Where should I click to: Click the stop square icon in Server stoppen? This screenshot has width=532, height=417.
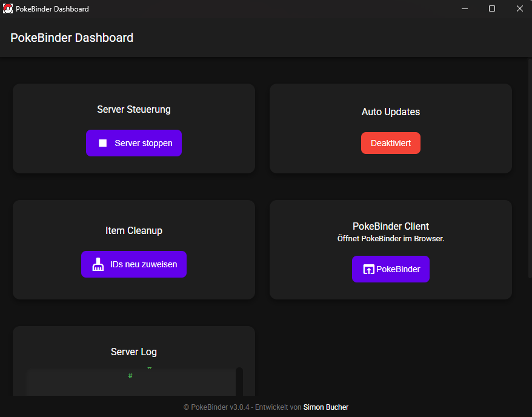coord(102,143)
